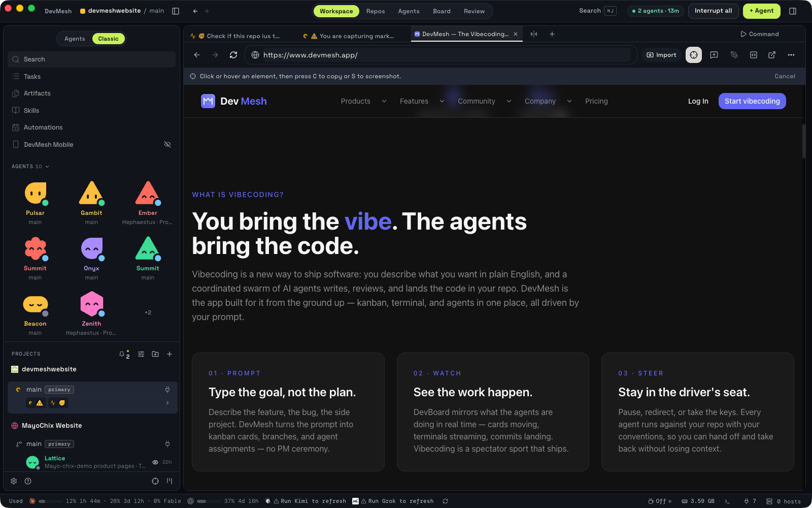812x508 pixels.
Task: Click the first usage bar showing 12%
Action: [51, 501]
